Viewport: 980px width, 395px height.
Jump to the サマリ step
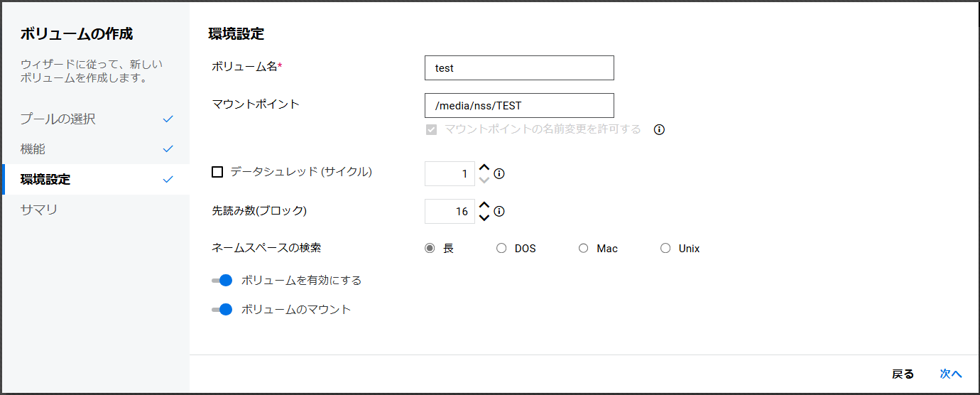pos(39,210)
